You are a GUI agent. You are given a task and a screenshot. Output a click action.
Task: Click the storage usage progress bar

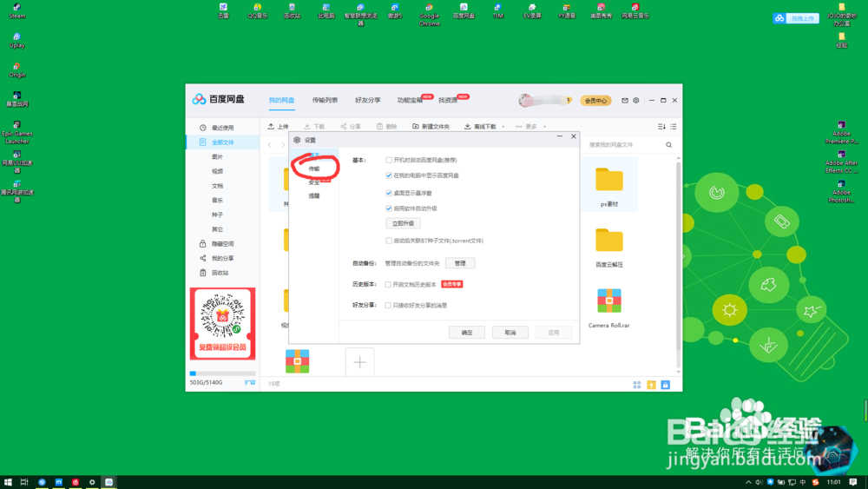pyautogui.click(x=222, y=373)
